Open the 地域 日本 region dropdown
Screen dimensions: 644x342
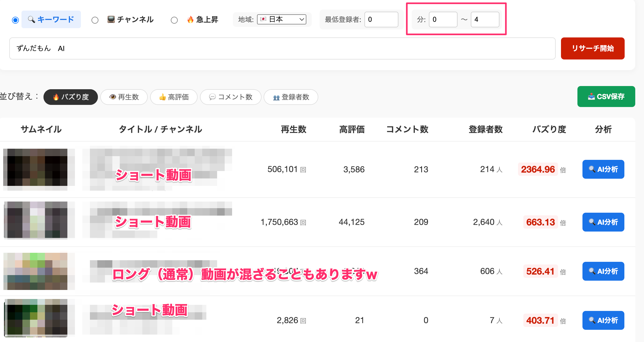coord(281,19)
